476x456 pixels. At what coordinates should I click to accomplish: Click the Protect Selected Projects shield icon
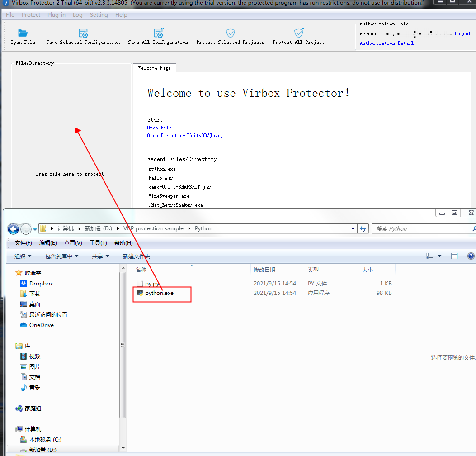click(230, 33)
